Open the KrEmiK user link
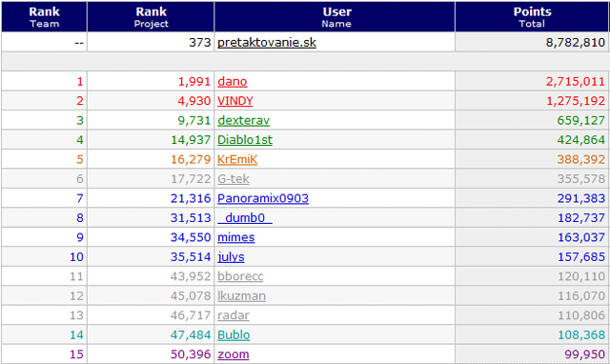The height and width of the screenshot is (364, 610). 237,159
